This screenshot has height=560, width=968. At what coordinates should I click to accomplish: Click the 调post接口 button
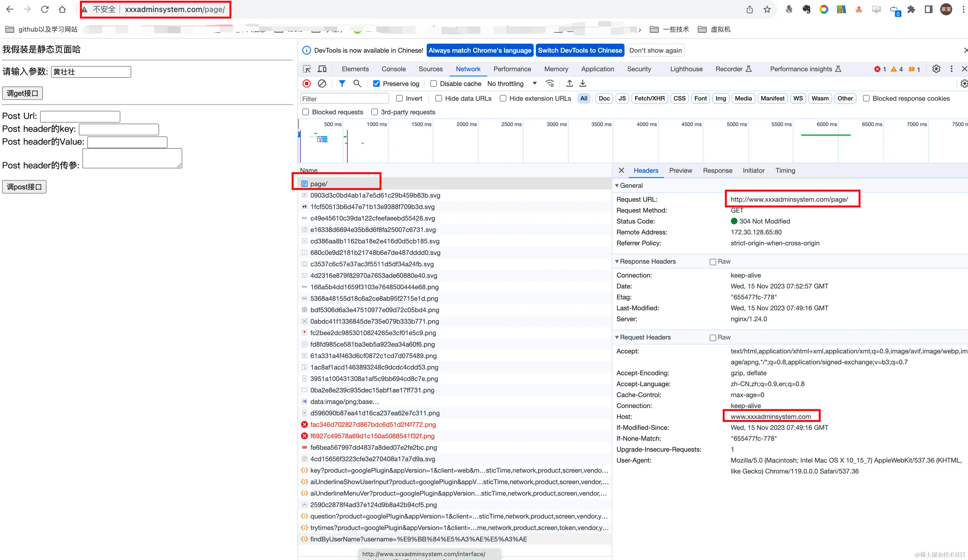click(x=24, y=187)
